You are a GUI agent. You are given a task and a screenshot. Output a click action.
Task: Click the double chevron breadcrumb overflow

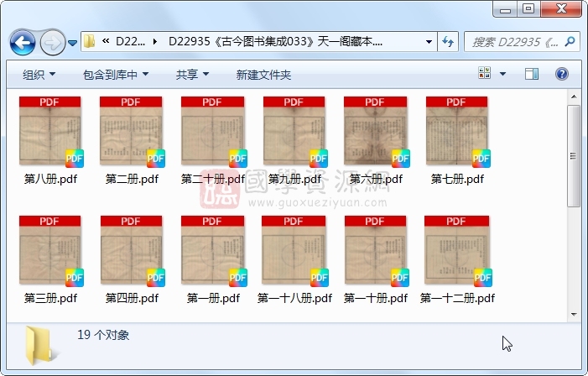(106, 41)
